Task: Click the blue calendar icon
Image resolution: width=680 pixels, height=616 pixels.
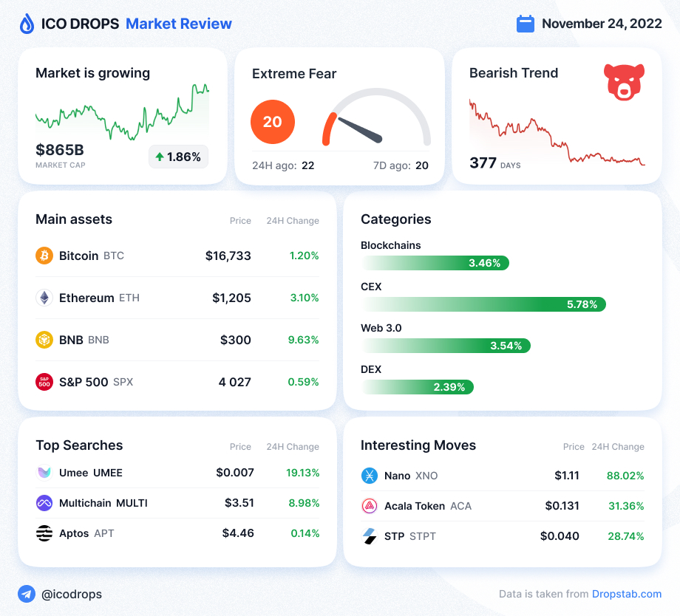Action: (x=526, y=24)
